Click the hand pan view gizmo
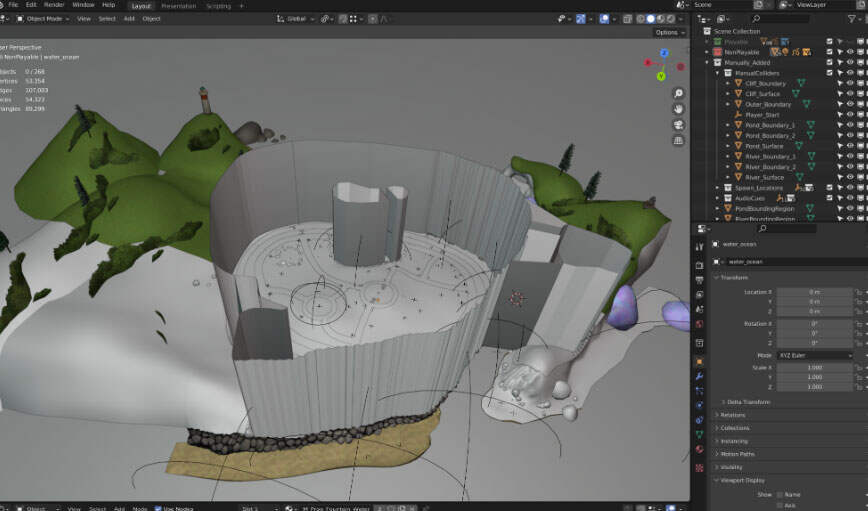Viewport: 868px width, 511px height. tap(679, 108)
